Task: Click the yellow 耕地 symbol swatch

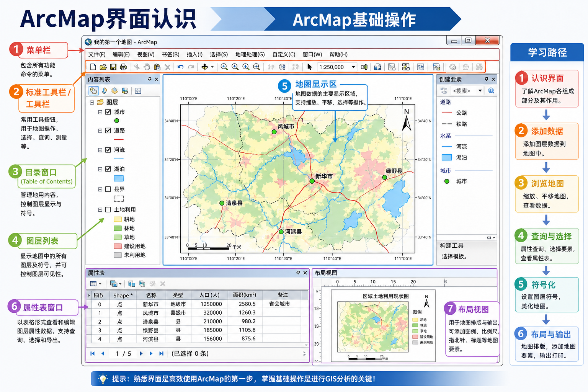Action: (x=118, y=219)
